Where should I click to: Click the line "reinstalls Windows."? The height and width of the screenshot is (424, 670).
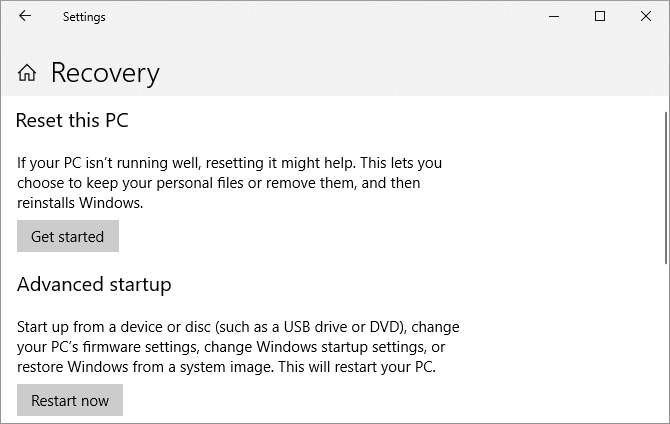click(81, 202)
